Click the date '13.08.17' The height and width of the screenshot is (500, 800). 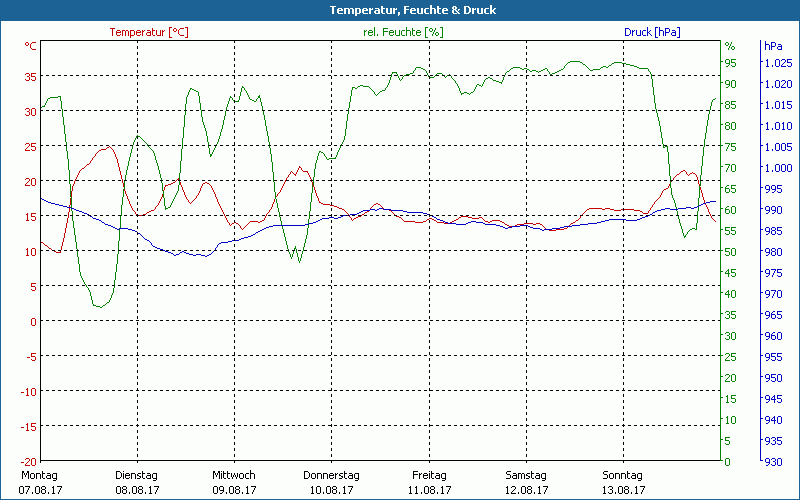623,490
